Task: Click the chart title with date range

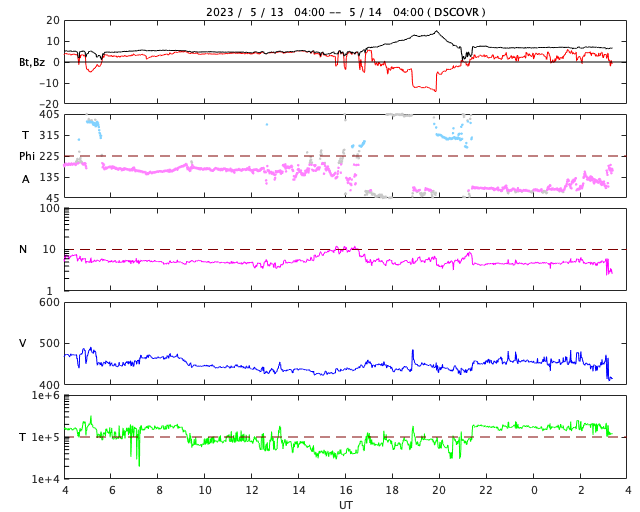Action: [345, 12]
